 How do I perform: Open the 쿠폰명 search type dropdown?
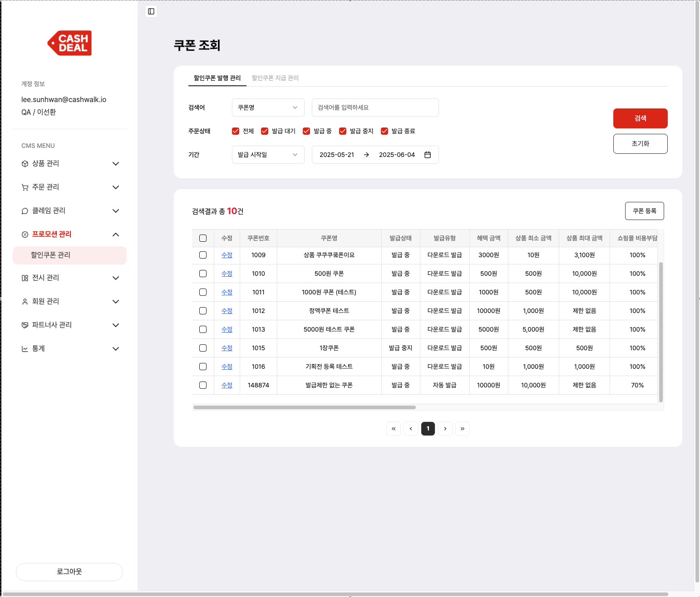click(x=268, y=108)
